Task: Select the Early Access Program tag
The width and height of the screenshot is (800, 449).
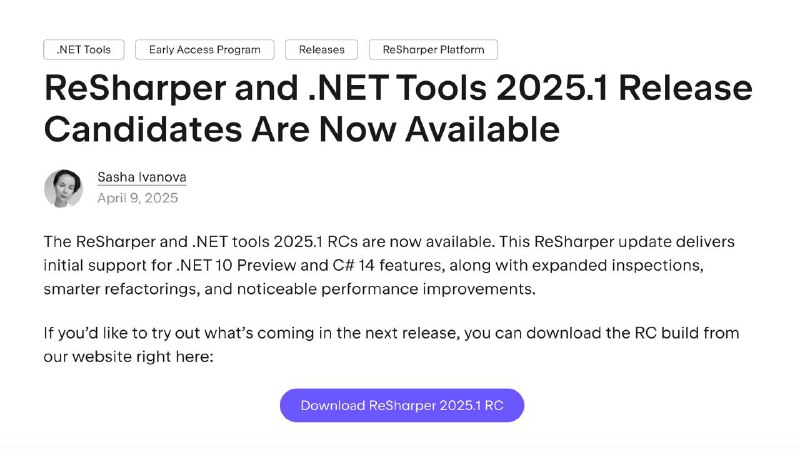Action: (205, 49)
